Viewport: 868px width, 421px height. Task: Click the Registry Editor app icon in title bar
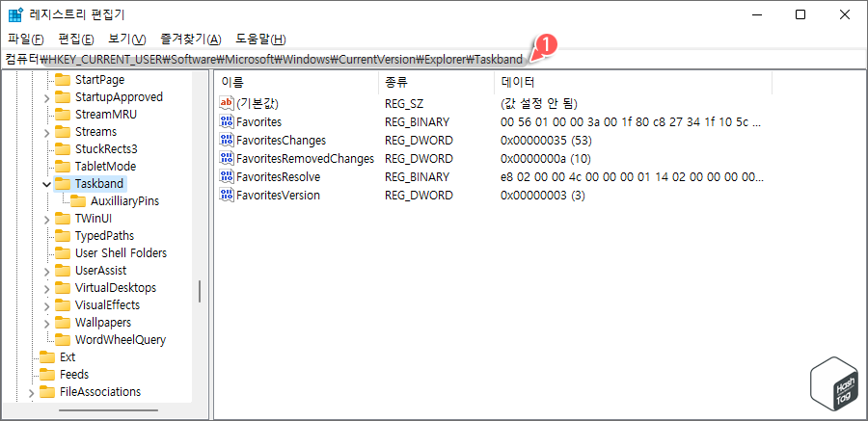click(x=14, y=15)
